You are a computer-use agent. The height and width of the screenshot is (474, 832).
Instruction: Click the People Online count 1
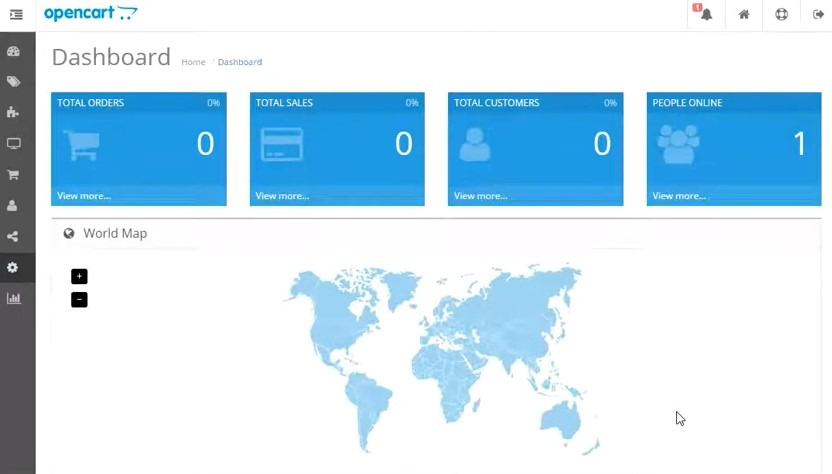[x=800, y=144]
